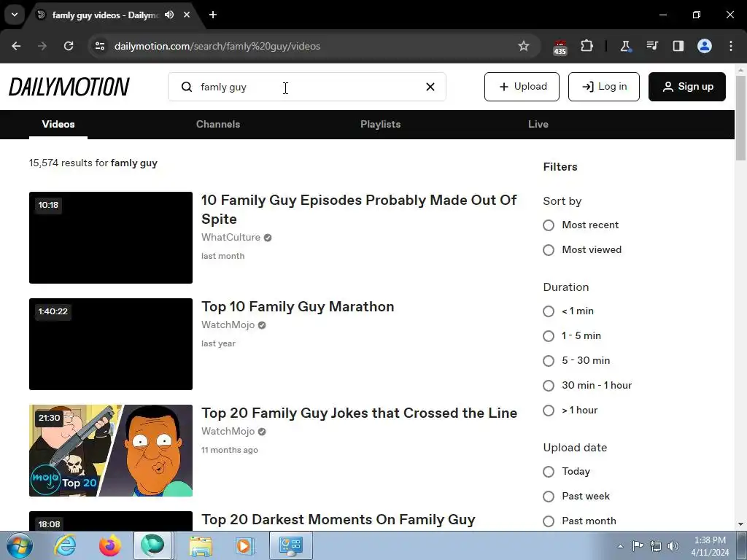The height and width of the screenshot is (560, 747).
Task: Switch to the Videos tab
Action: (58, 124)
